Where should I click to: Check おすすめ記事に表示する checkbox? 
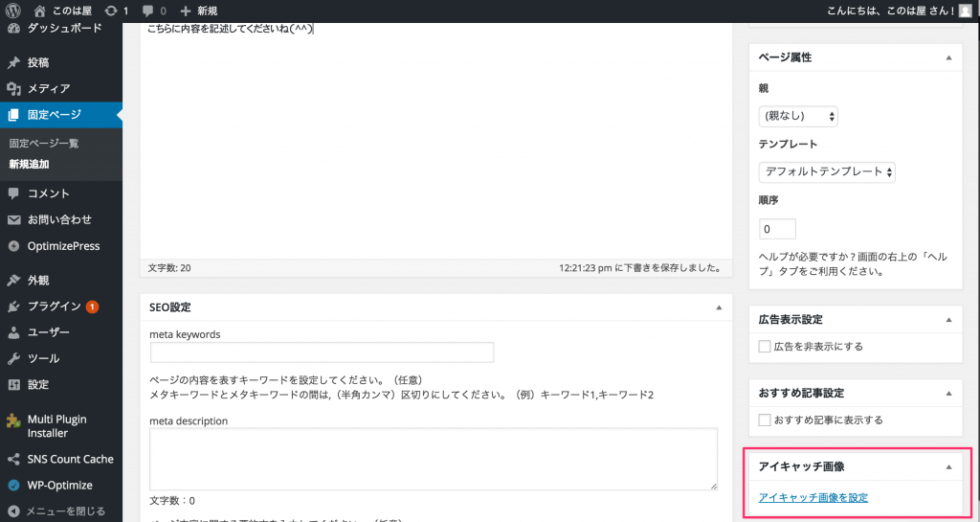[x=765, y=420]
